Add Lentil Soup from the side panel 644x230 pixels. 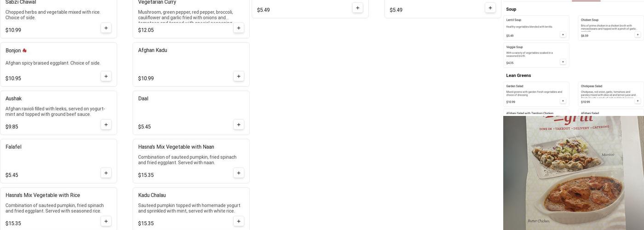click(x=563, y=34)
